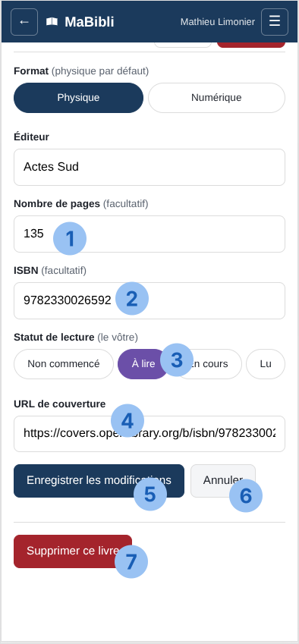Image resolution: width=299 pixels, height=644 pixels.
Task: Go to MaBibli home title
Action: (x=89, y=22)
